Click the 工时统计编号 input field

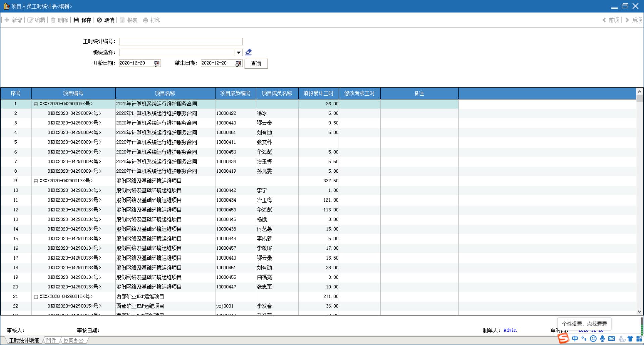pyautogui.click(x=180, y=41)
